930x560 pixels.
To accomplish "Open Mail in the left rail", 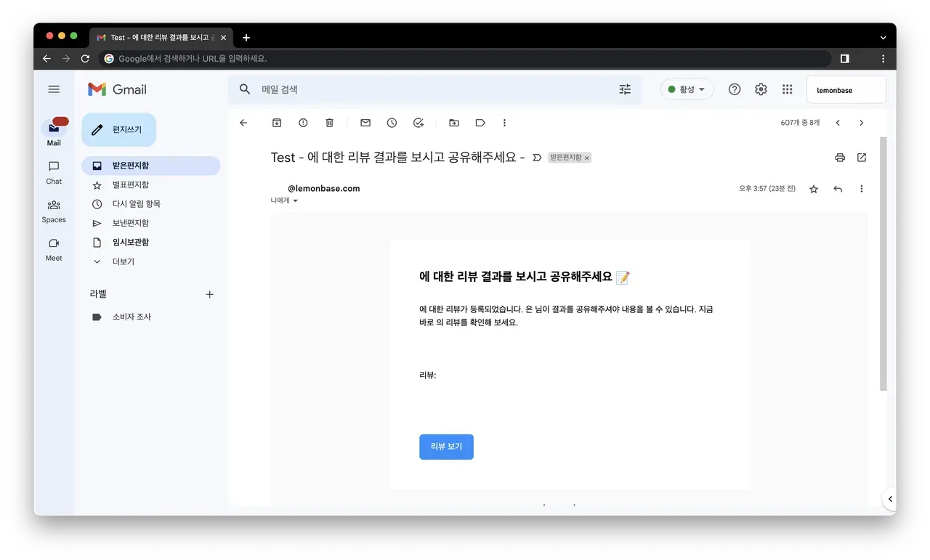I will point(54,132).
